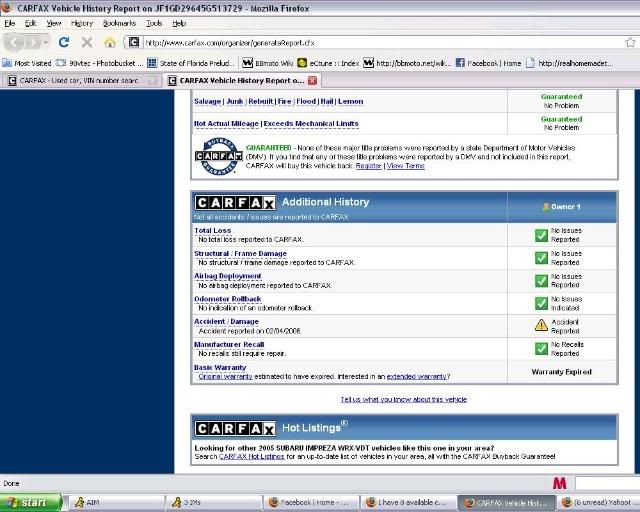
Task: Click the Original warranty link
Action: point(226,376)
